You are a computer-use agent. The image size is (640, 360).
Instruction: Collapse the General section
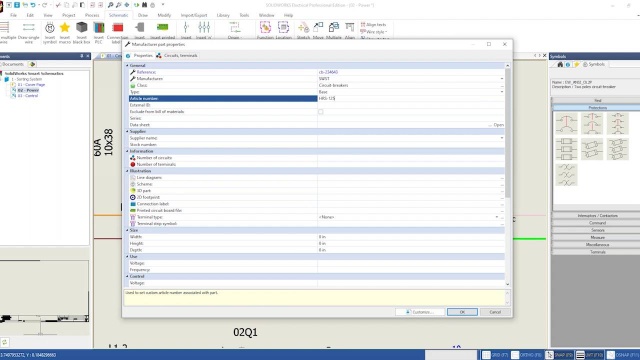coord(127,65)
